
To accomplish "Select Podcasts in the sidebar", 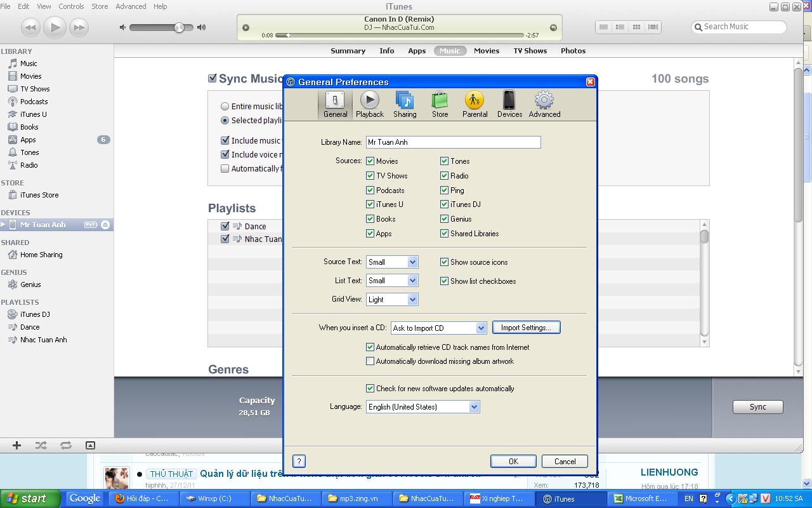I will 34,102.
